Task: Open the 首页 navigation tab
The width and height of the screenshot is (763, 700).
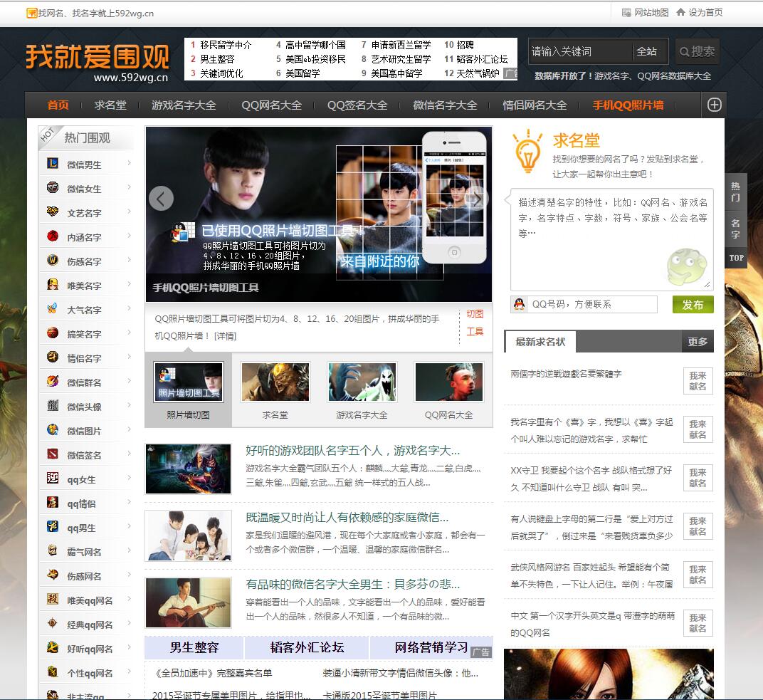Action: (58, 105)
